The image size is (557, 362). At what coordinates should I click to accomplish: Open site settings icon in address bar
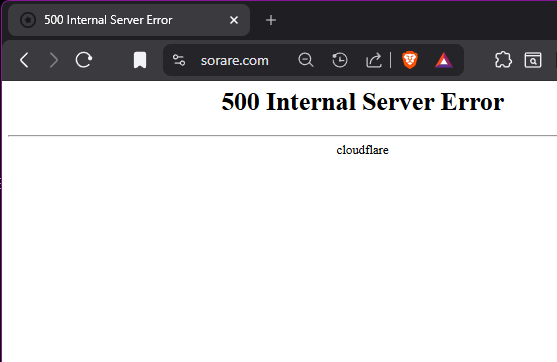[179, 60]
